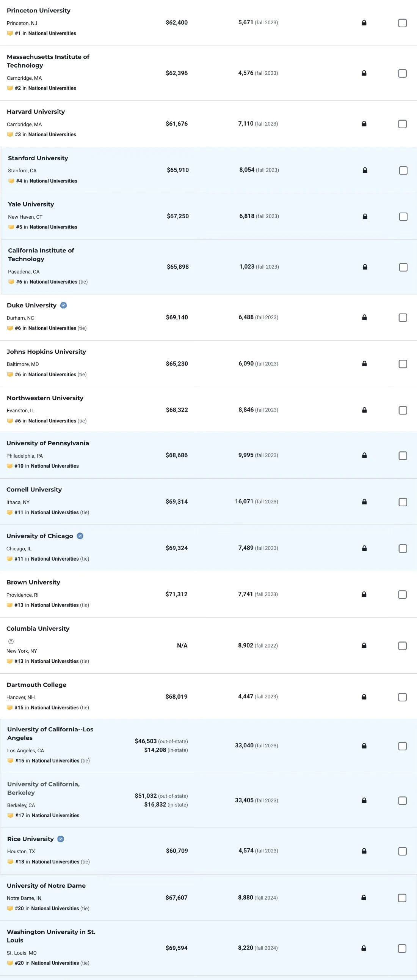Tick the compare checkbox for Massachusetts Institute of Technology
Viewport: 417px width, 980px height.
click(x=402, y=73)
